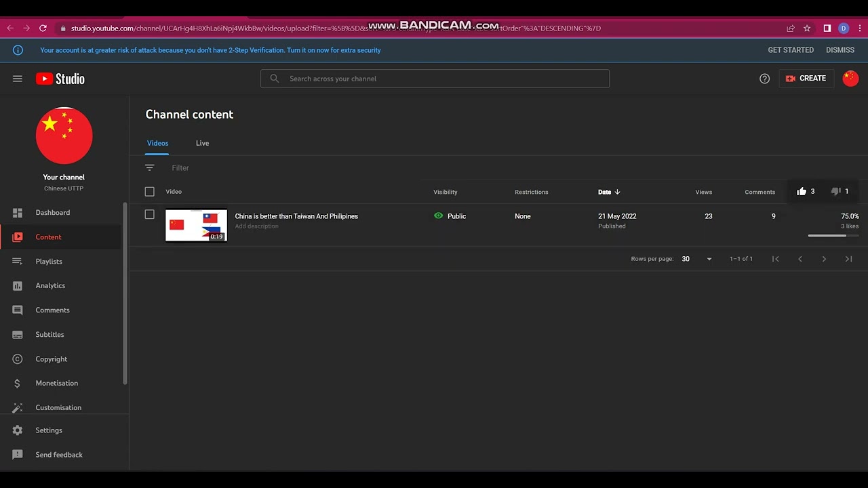Go to next page arrow
Image resolution: width=868 pixels, height=488 pixels.
824,259
